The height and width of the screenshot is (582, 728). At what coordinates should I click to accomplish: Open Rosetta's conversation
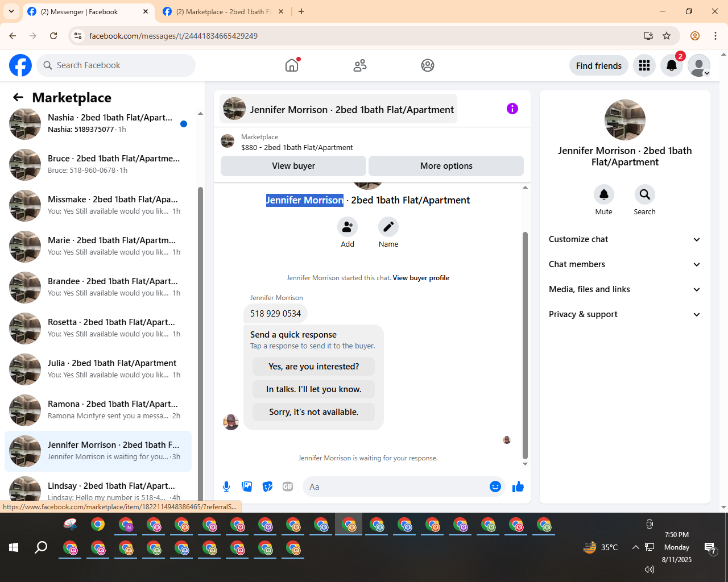coord(98,328)
